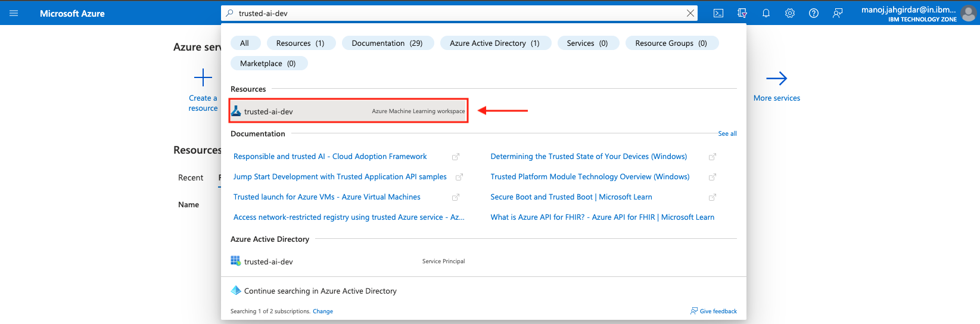Open external link icon for Trusted launch for Azure VMs
The image size is (980, 324).
coord(456,197)
